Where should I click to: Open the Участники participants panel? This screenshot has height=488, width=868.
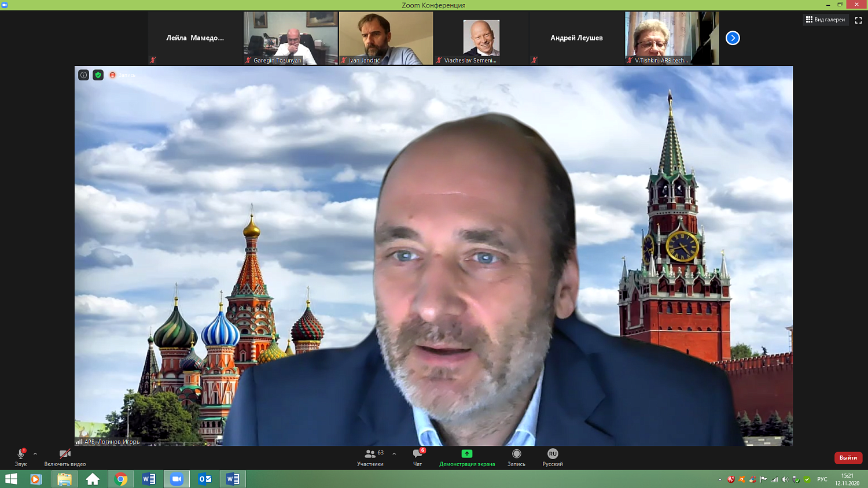click(x=370, y=458)
